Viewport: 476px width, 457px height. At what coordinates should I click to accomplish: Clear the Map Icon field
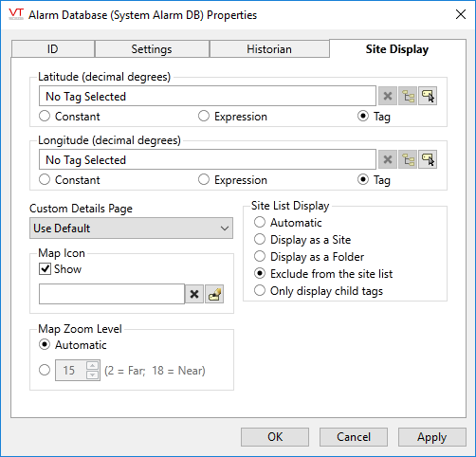tap(194, 294)
